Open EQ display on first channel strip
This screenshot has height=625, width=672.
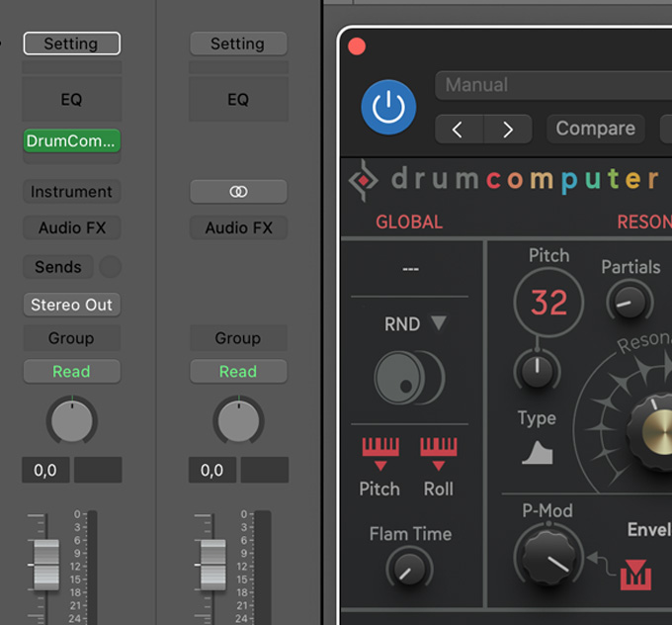click(x=71, y=100)
